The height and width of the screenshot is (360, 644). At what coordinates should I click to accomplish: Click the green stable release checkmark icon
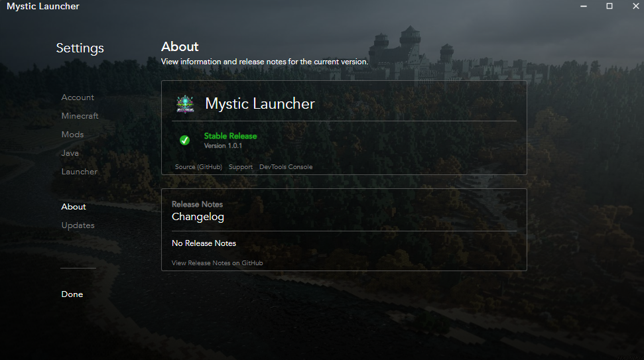pyautogui.click(x=185, y=141)
